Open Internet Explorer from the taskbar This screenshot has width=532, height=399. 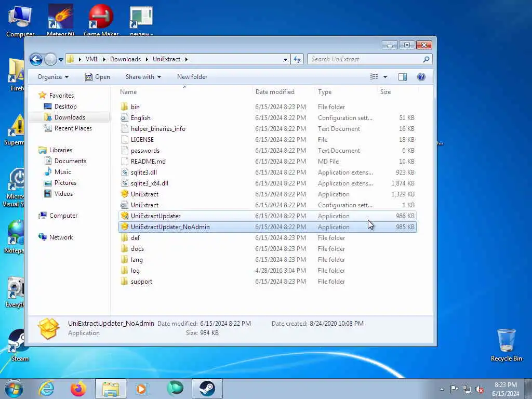coord(46,389)
